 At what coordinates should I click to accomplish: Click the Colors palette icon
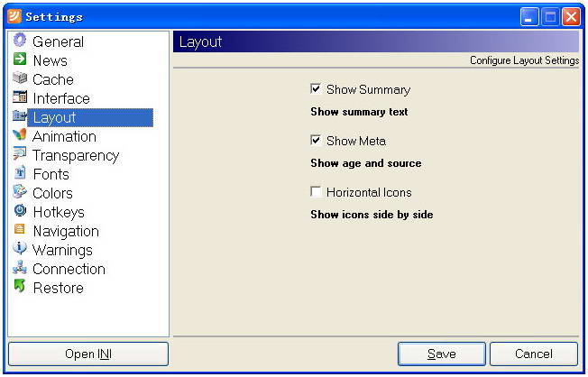pos(20,191)
